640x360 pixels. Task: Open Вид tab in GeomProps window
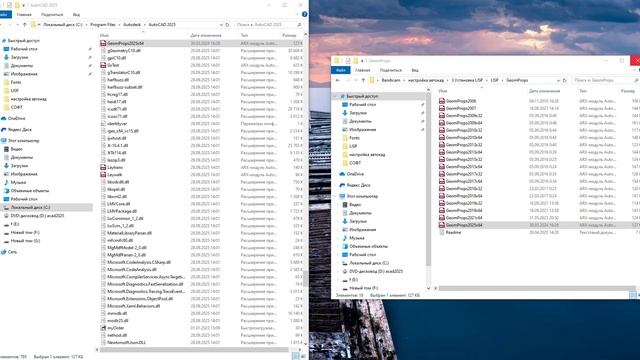415,70
